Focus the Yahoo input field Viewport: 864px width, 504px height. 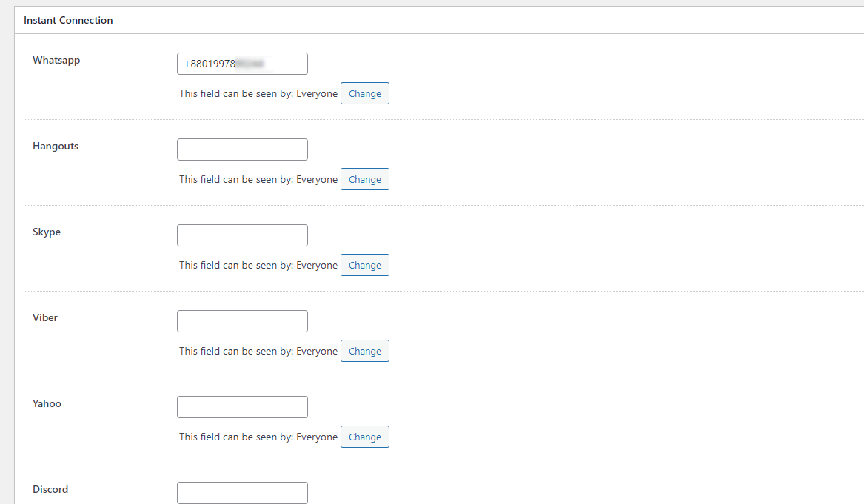point(242,408)
